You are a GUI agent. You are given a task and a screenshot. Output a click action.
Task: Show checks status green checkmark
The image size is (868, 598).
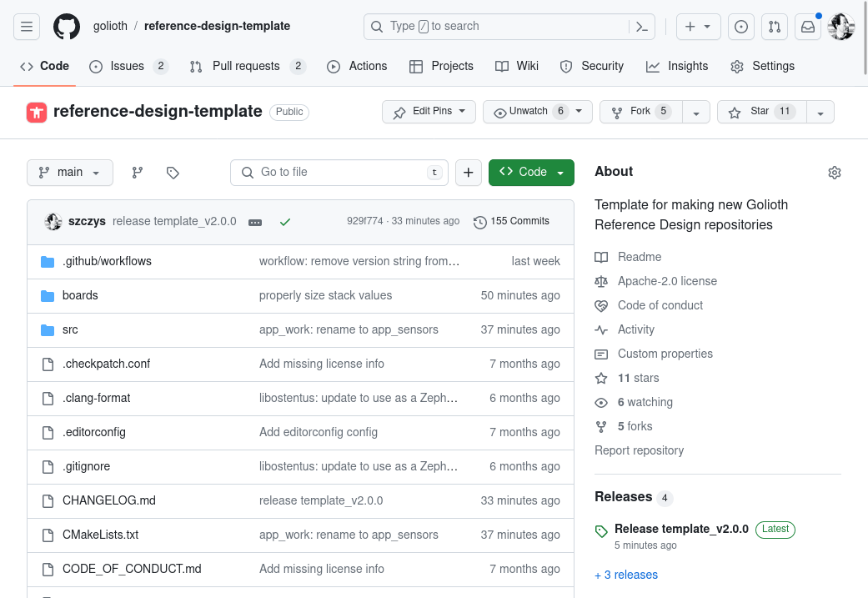[285, 222]
